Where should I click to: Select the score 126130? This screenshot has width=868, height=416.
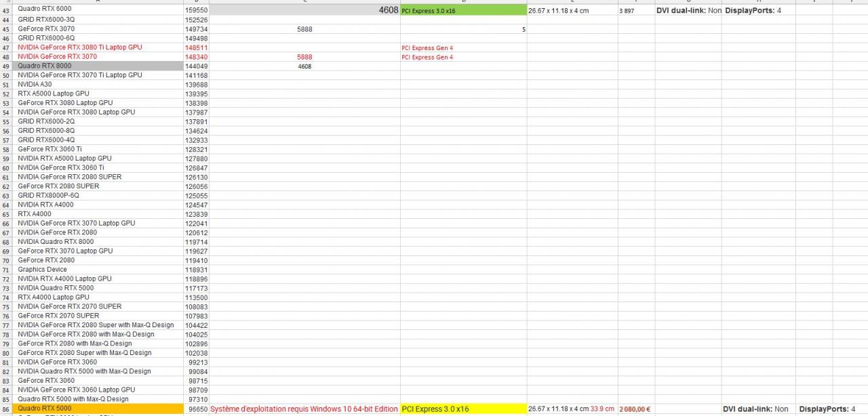[x=196, y=178]
